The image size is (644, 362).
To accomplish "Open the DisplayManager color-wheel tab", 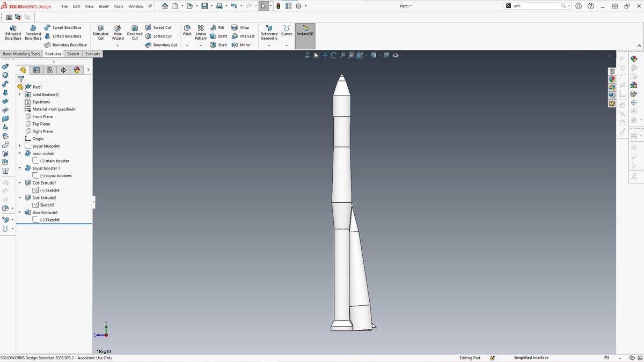I will pyautogui.click(x=77, y=70).
